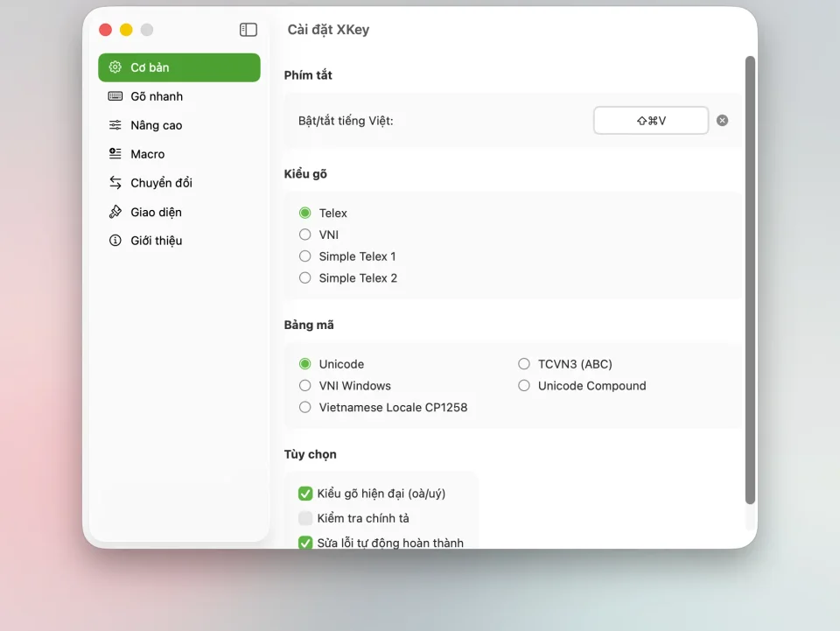
Task: Choose TCVN3 (ABC) code table
Action: point(524,364)
